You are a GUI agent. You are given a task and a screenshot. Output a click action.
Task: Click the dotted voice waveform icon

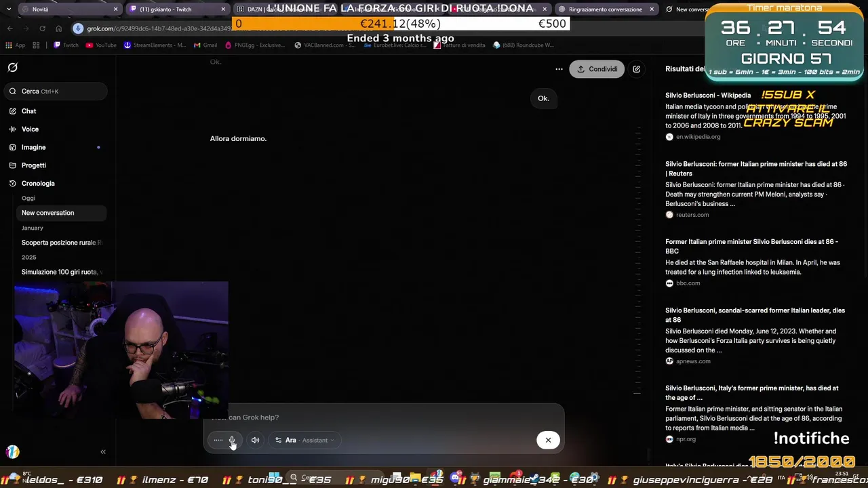(x=218, y=441)
